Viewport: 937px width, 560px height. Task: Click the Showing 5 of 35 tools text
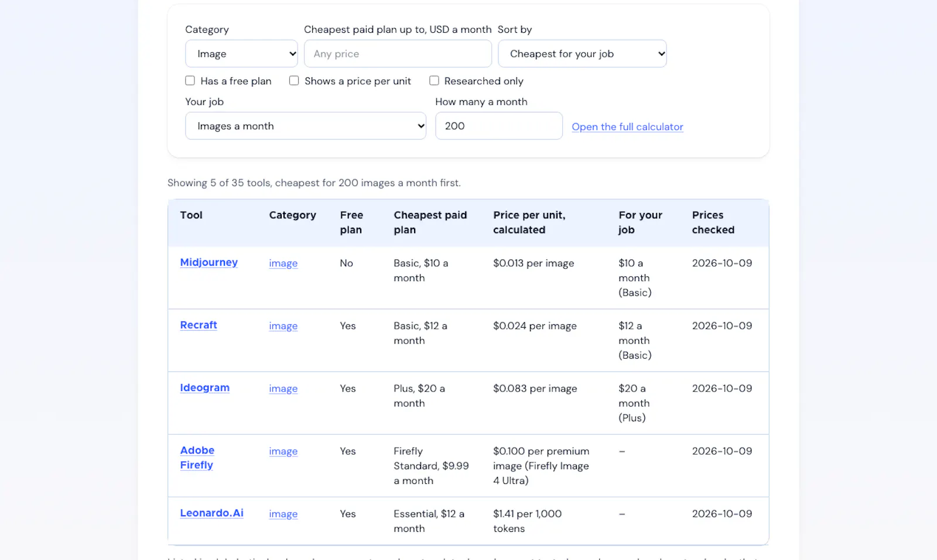314,183
